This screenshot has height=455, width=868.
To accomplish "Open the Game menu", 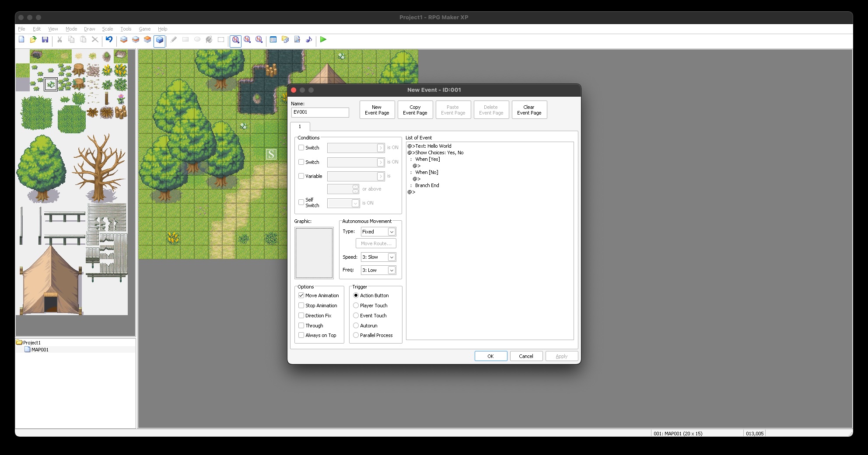I will click(x=144, y=29).
